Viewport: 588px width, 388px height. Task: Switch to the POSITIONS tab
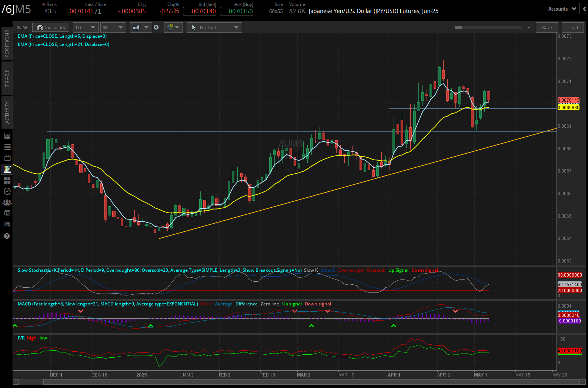tap(7, 44)
